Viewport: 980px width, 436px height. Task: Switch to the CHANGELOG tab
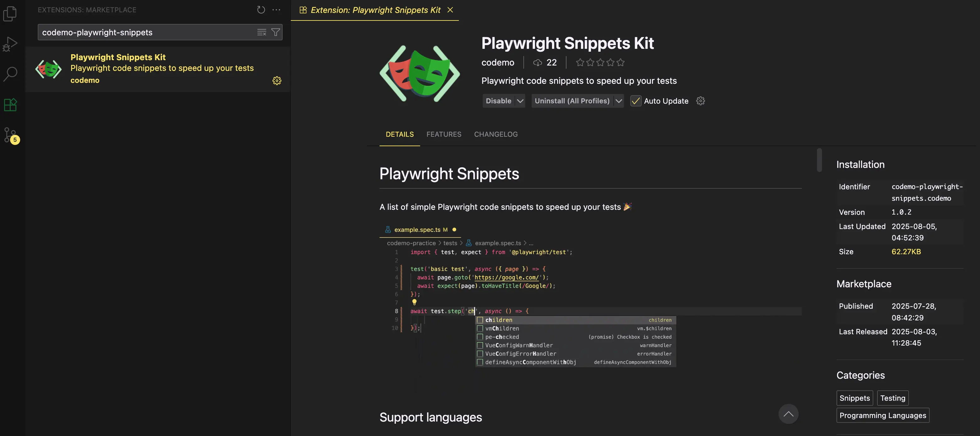[496, 135]
